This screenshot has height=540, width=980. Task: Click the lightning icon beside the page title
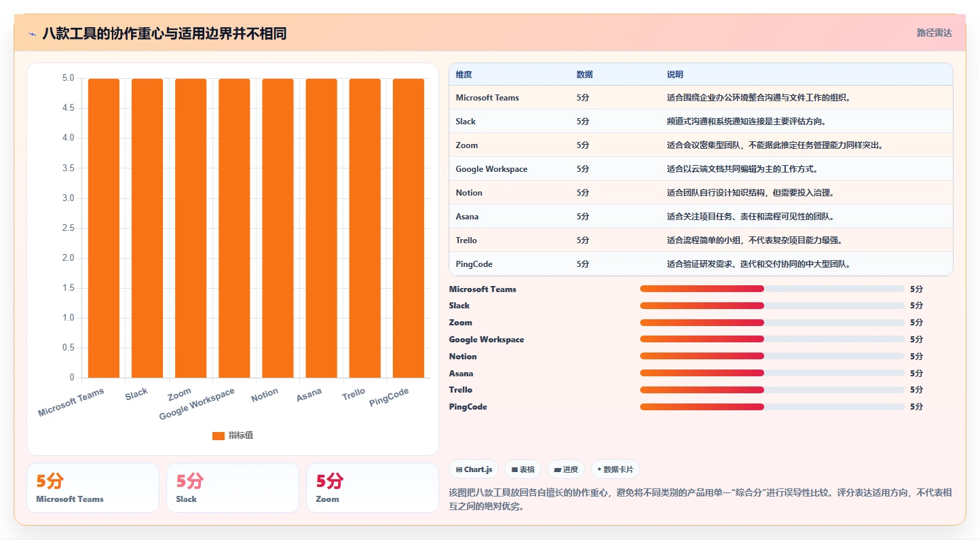point(32,34)
